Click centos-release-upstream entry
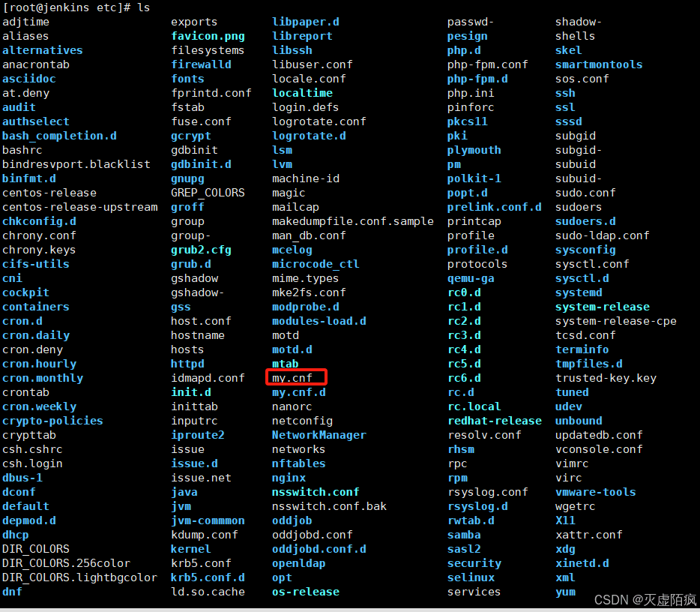 pos(80,207)
